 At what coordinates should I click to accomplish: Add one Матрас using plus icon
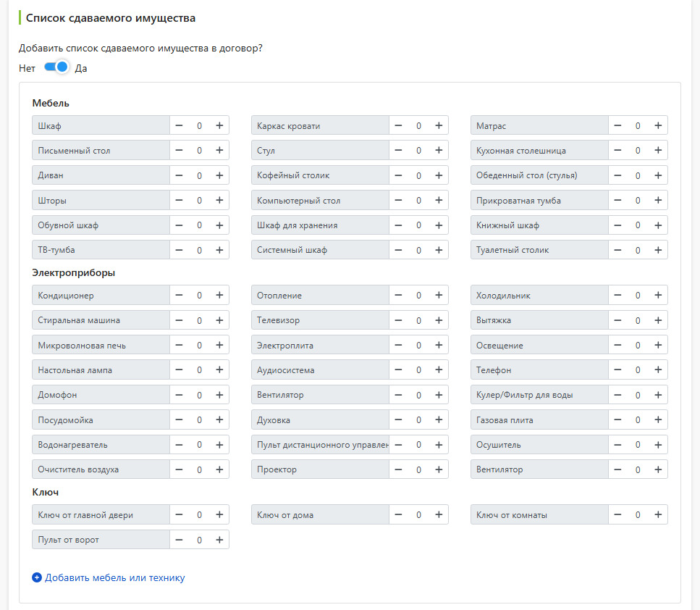coord(658,125)
